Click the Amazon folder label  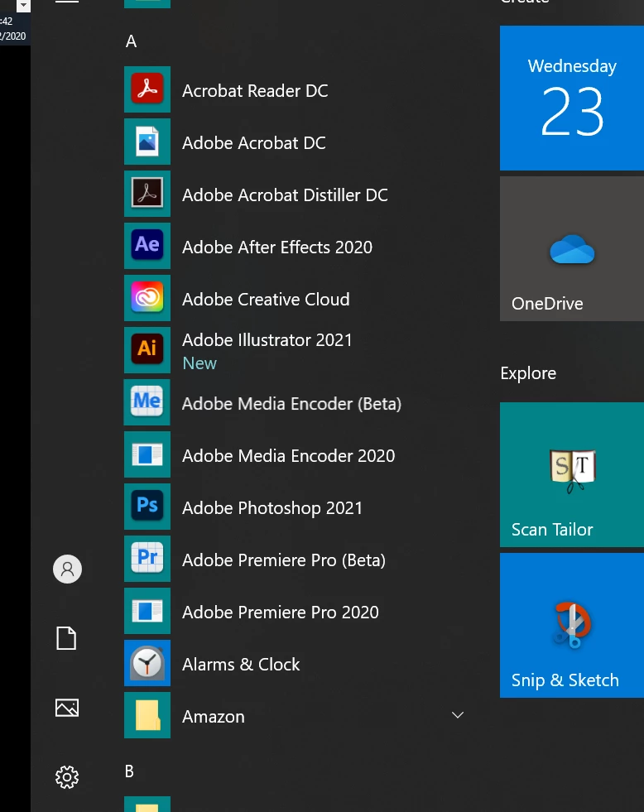point(214,717)
